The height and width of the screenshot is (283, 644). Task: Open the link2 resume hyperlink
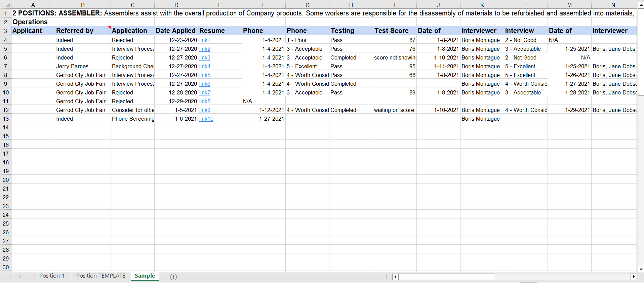pos(205,49)
